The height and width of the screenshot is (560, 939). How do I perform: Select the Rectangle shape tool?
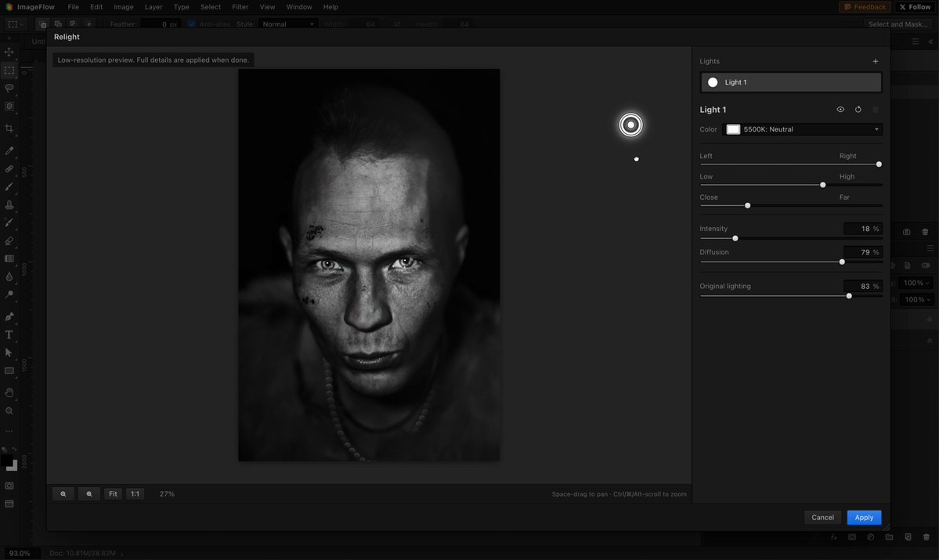[x=9, y=370]
